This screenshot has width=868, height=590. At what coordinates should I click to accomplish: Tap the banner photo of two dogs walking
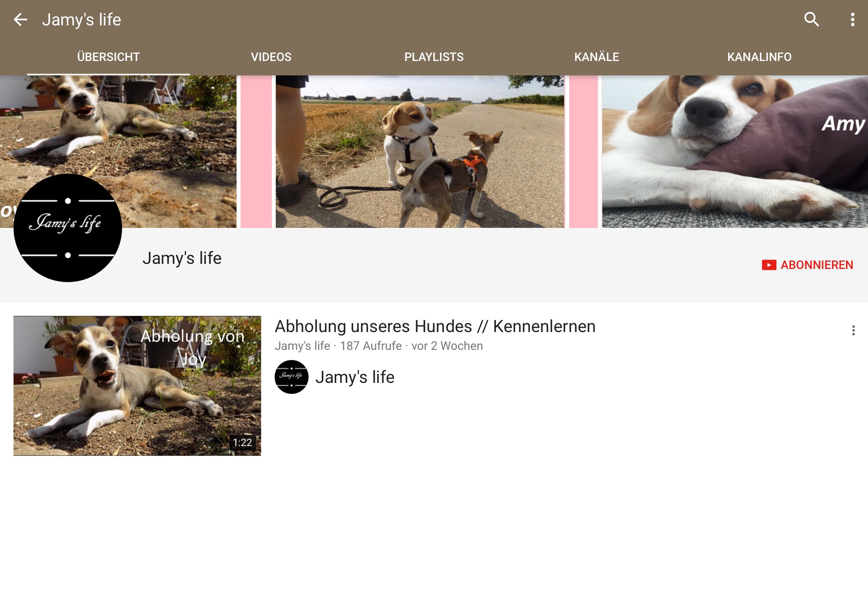coord(420,152)
